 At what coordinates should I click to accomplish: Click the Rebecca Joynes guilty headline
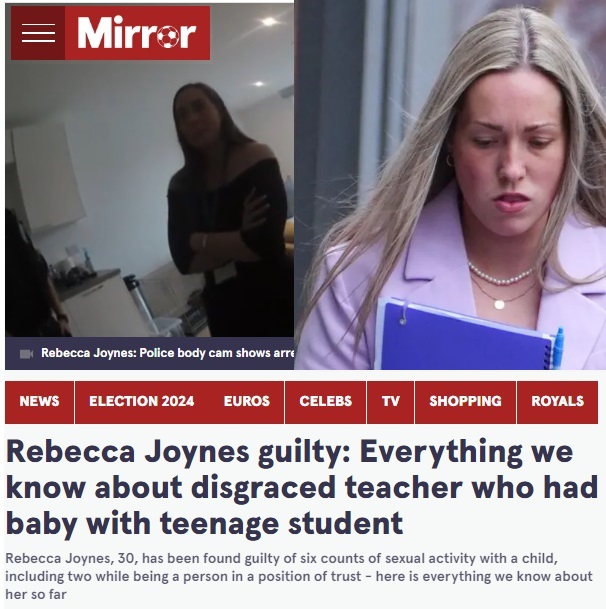point(302,487)
